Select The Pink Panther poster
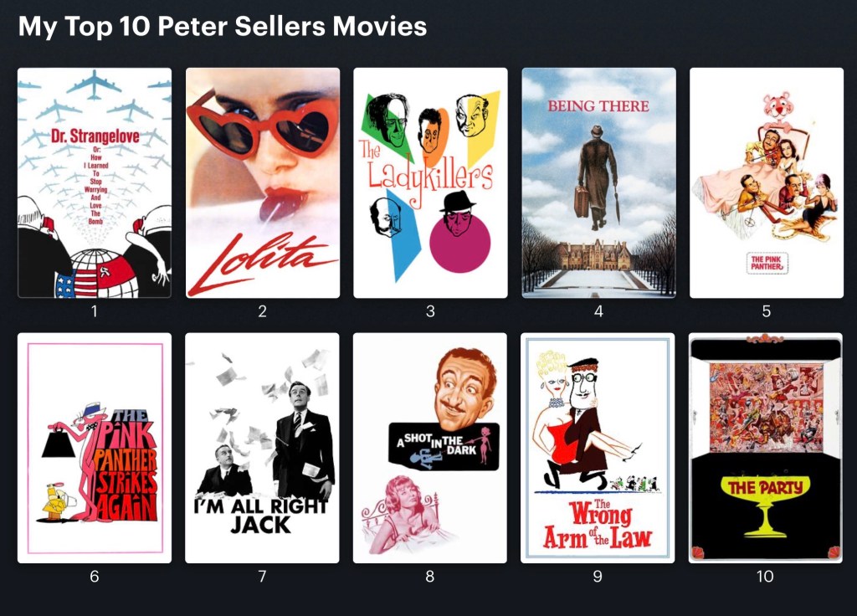This screenshot has height=616, width=857. click(767, 182)
